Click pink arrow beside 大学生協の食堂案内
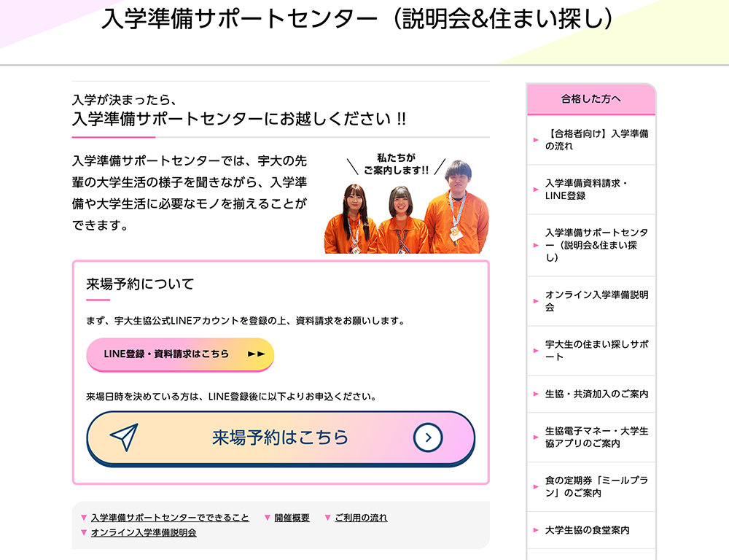 click(534, 531)
